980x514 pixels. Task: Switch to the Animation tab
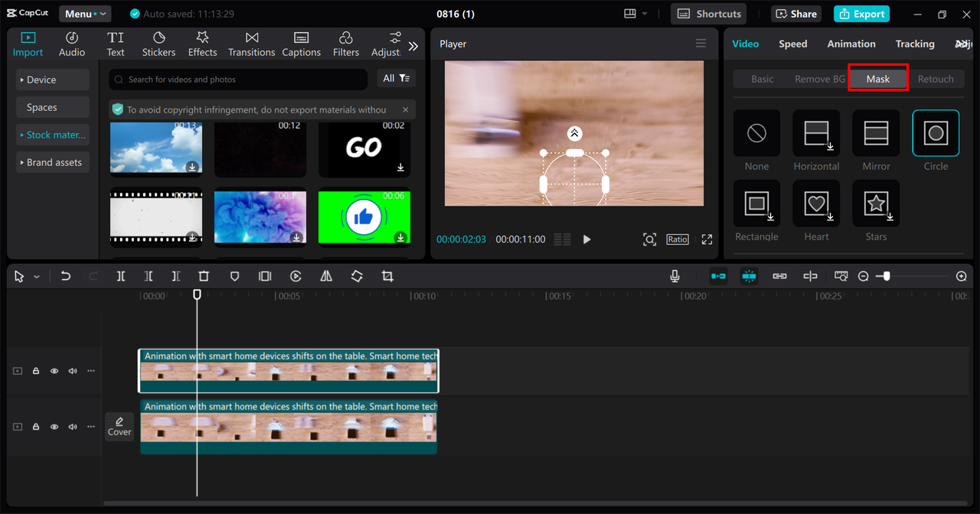[851, 44]
